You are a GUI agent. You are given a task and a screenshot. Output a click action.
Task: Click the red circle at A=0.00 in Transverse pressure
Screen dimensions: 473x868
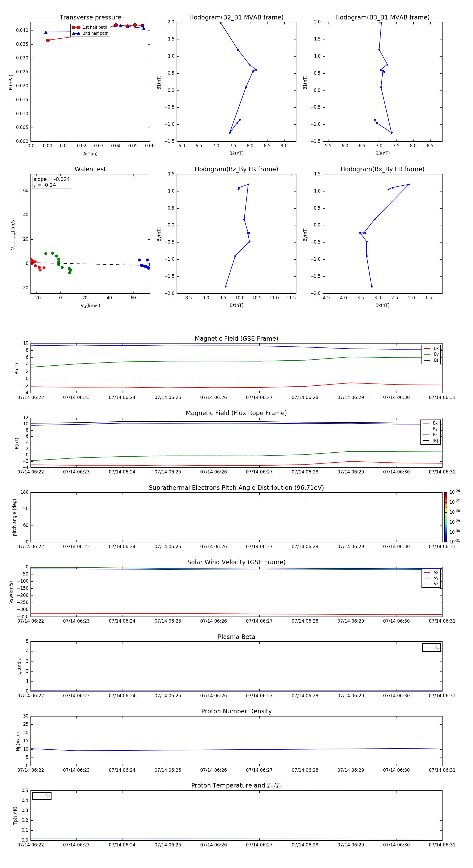[48, 40]
